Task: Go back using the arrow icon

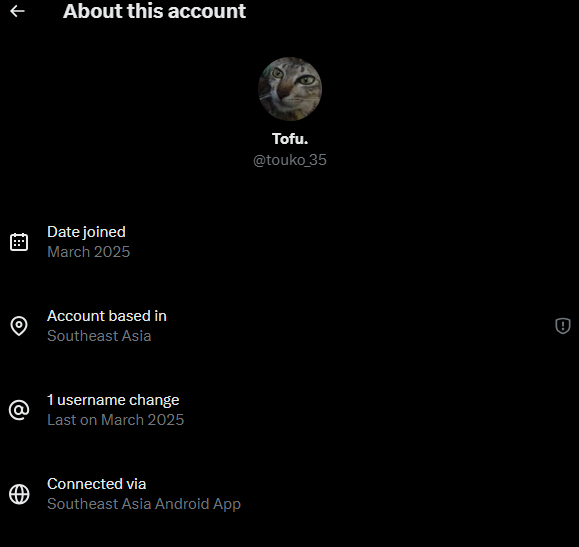Action: coord(17,11)
